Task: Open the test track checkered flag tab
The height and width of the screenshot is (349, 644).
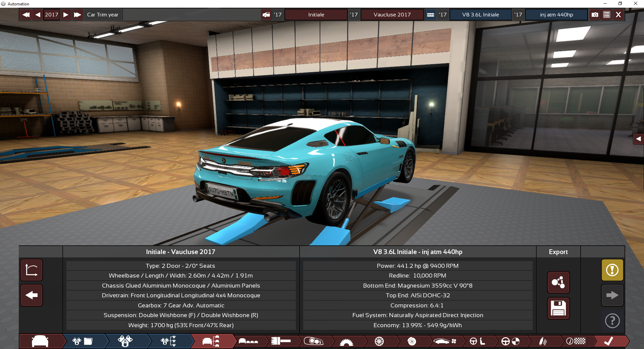Action: click(576, 341)
